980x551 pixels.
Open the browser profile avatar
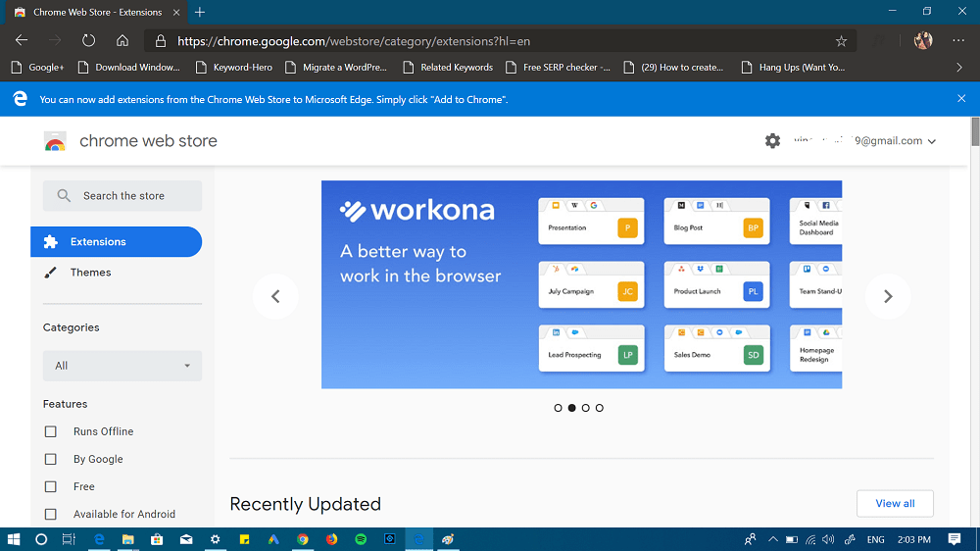(923, 40)
